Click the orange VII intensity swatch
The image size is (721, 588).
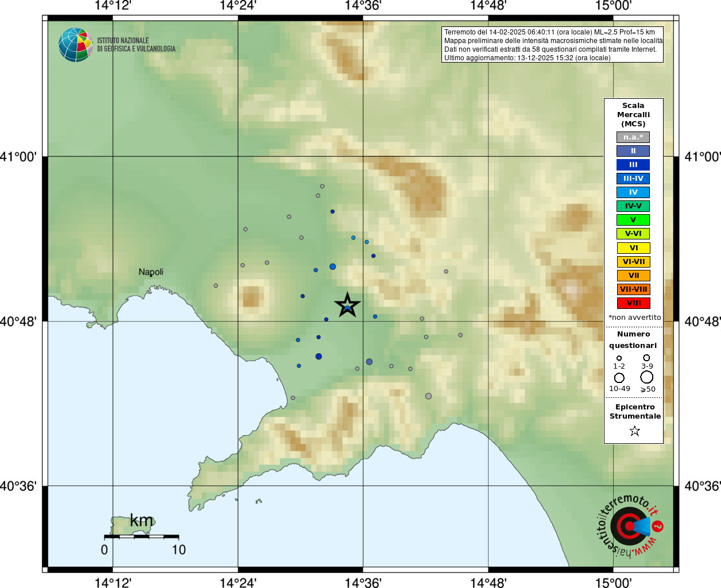click(633, 276)
